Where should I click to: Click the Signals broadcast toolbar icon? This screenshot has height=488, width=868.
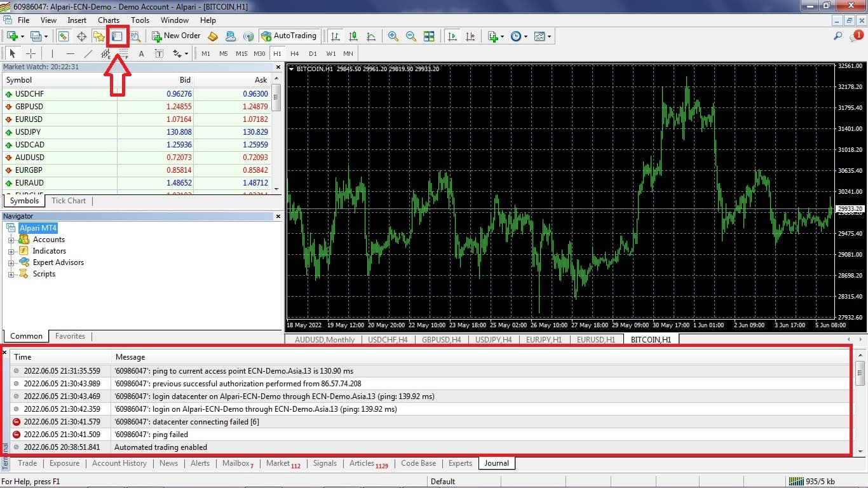click(248, 36)
